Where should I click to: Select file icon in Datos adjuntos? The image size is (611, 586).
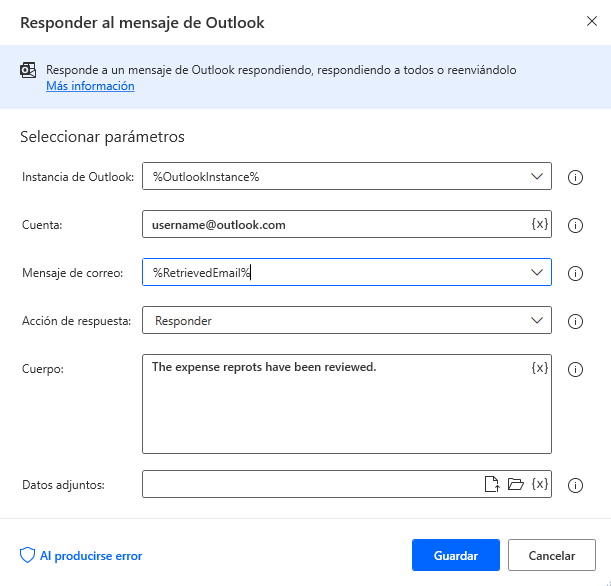point(492,484)
